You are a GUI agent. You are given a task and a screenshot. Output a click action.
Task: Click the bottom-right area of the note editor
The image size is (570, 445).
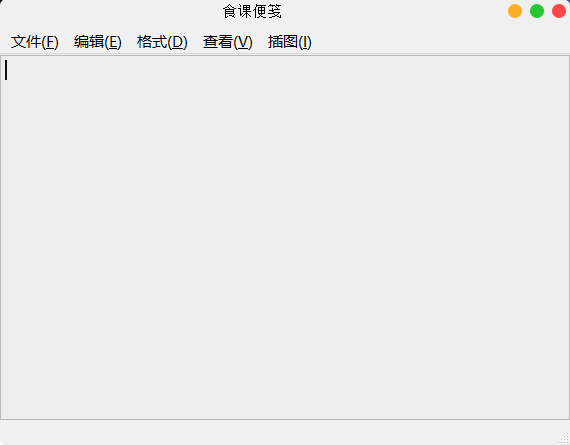point(511,382)
